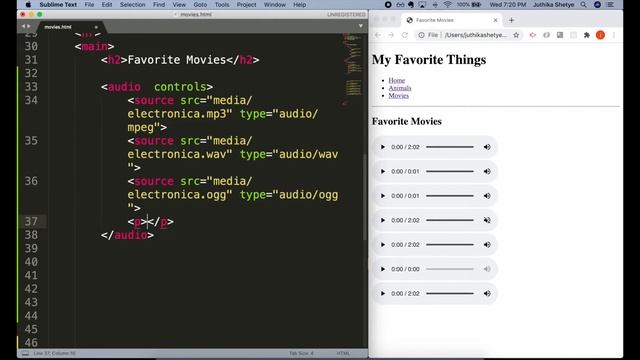Screen dimensions: 640x360
Task: Place cursor on the closing audio tag
Action: click(127, 235)
